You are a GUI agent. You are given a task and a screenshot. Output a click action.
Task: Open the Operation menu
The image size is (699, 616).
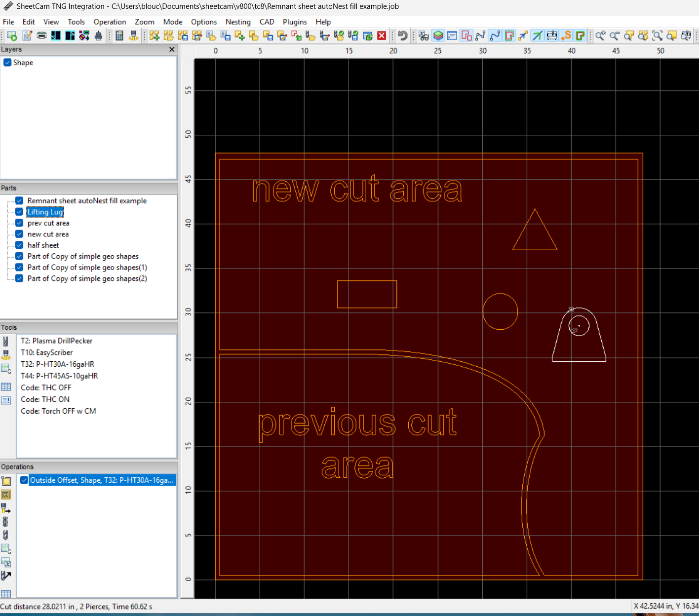pos(110,22)
